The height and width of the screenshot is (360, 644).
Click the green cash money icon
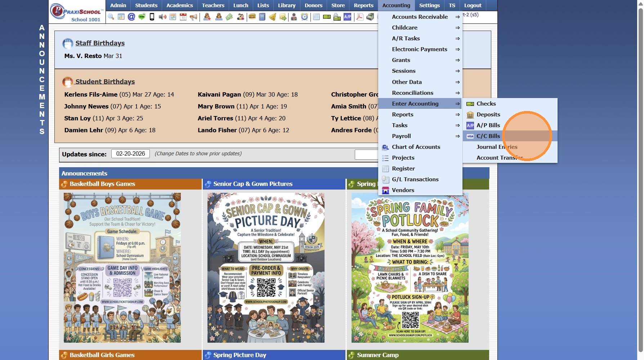tap(229, 17)
